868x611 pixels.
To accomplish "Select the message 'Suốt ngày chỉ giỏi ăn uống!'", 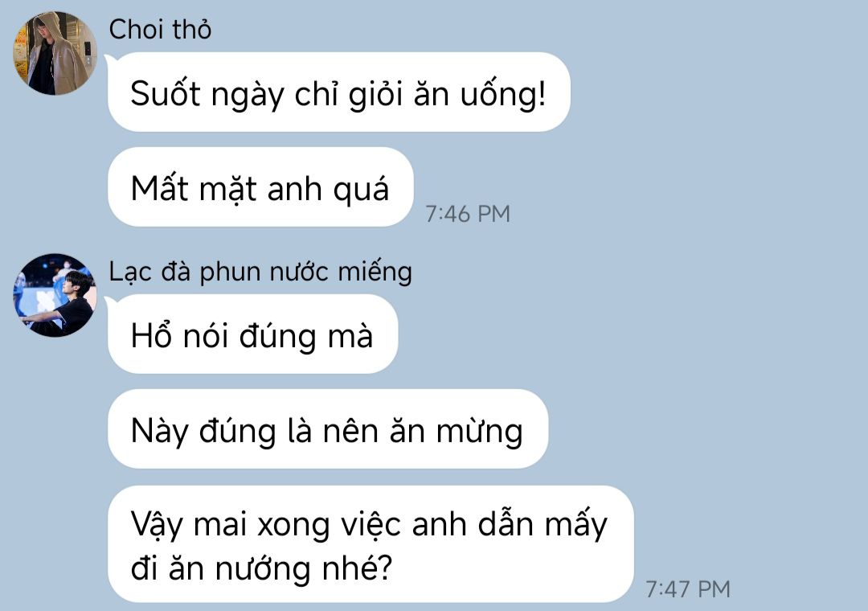I will coord(339,92).
